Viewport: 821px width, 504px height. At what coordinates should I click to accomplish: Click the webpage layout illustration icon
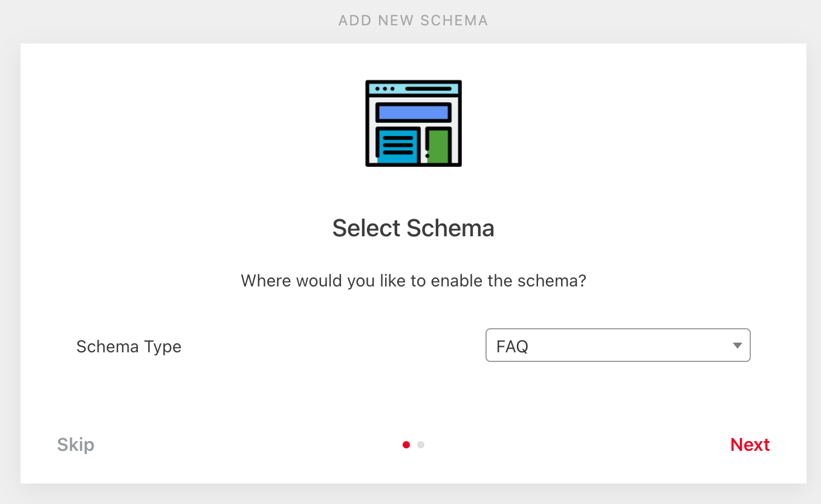(414, 123)
